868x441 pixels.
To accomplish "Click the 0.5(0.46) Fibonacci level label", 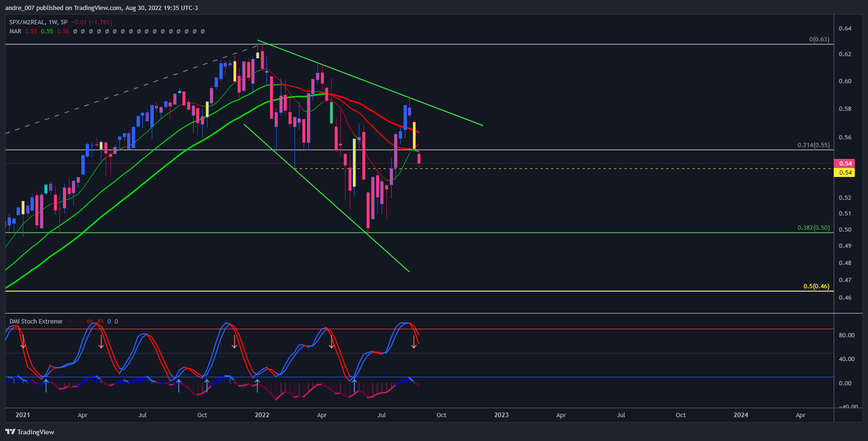I will point(816,286).
